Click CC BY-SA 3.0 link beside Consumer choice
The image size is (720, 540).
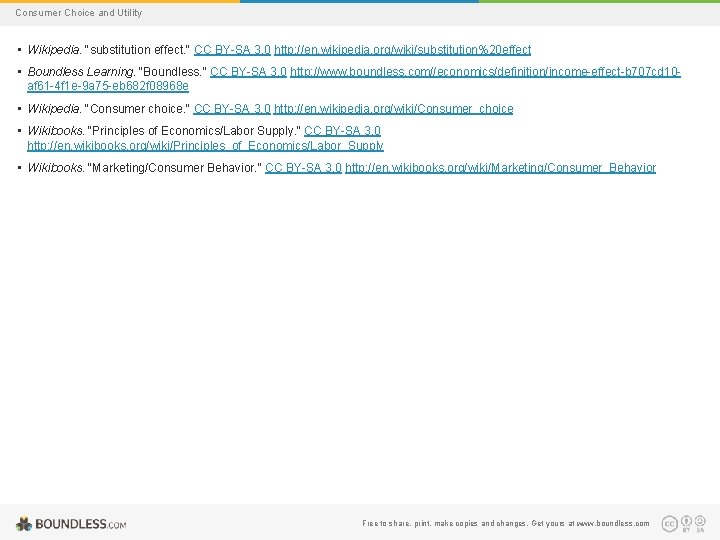point(232,109)
